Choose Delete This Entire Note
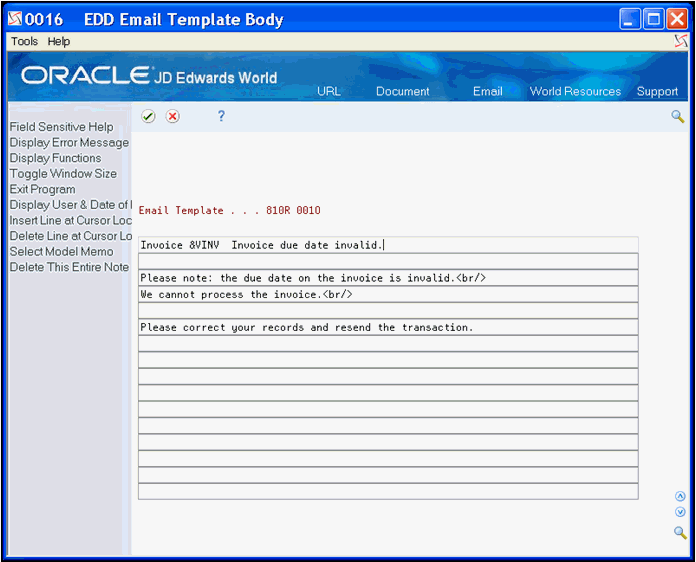Image resolution: width=696 pixels, height=562 pixels. (69, 267)
